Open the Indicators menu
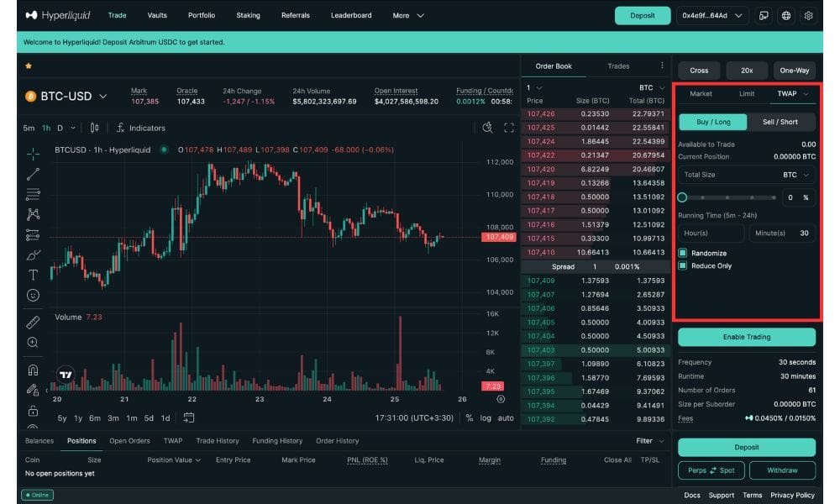Viewport: 840px width, 504px height. 141,128
